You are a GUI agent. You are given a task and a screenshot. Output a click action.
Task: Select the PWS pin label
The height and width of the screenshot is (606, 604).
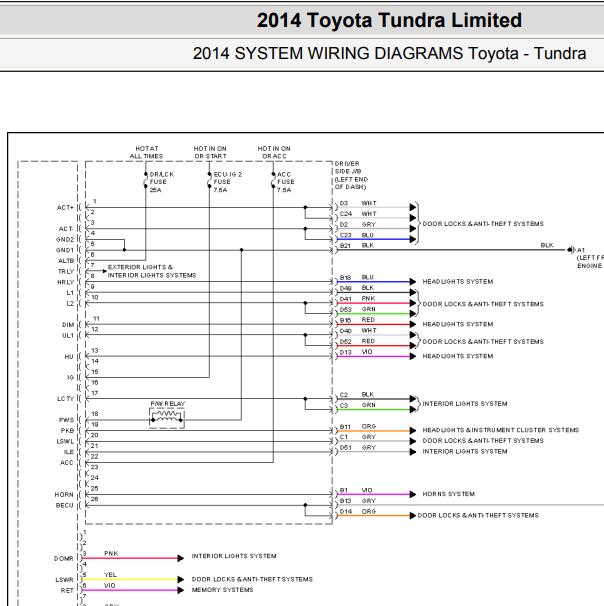66,420
